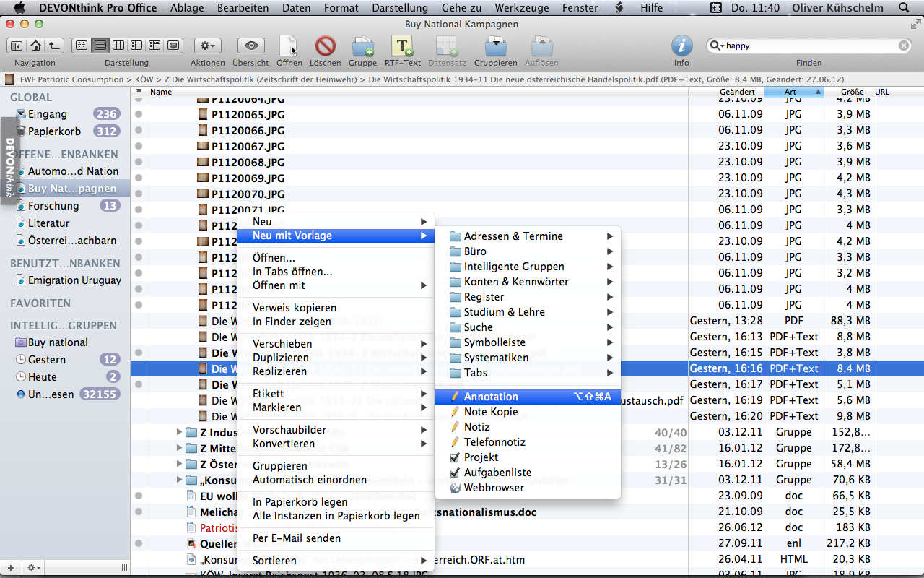Open the Aktionen gear dropdown
Viewport: 924px width, 578px height.
point(208,46)
